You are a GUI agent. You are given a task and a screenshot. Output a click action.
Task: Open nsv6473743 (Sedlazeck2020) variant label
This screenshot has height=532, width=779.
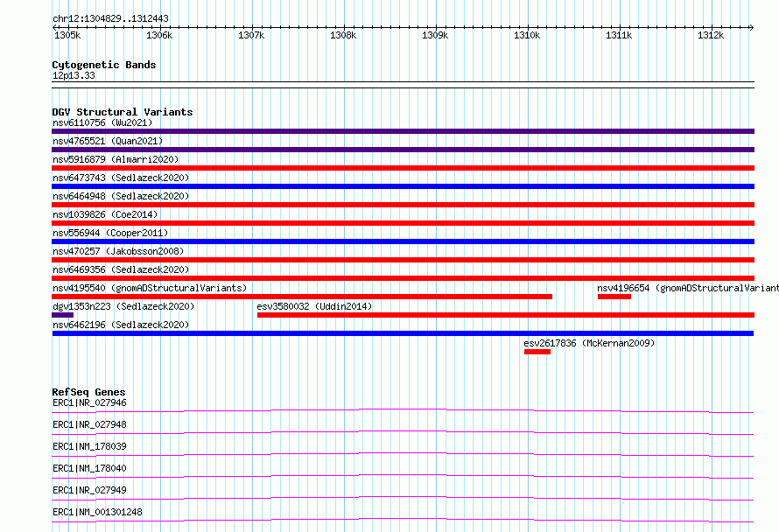121,178
